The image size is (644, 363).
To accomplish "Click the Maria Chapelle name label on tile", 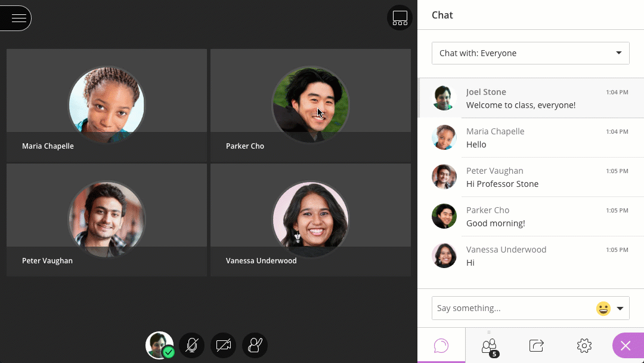I will [48, 146].
